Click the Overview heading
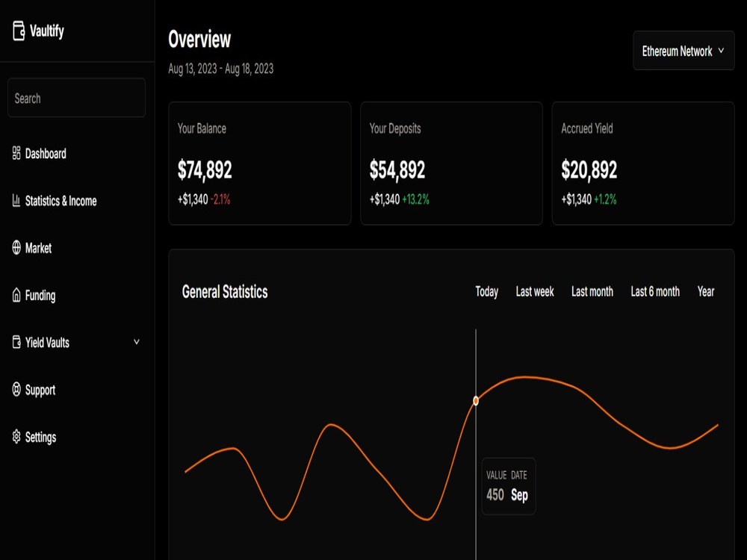The width and height of the screenshot is (747, 560). [199, 39]
